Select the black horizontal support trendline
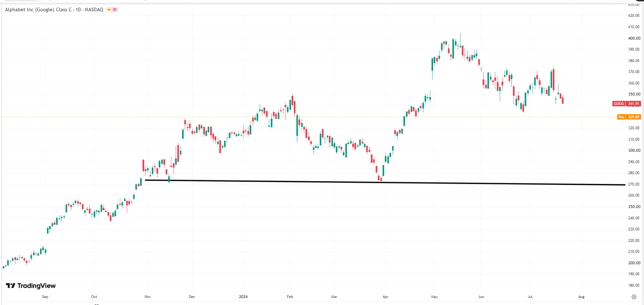 (x=385, y=183)
